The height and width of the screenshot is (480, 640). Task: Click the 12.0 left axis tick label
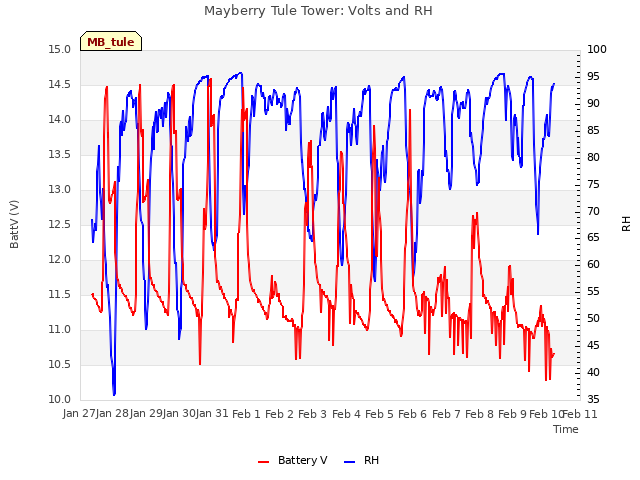[x=60, y=260]
